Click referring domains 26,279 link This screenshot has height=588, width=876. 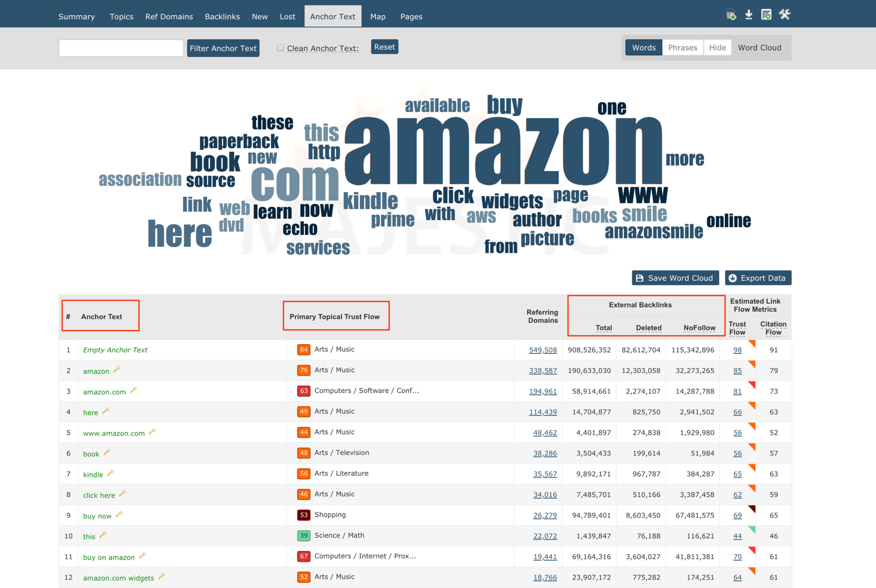pyautogui.click(x=545, y=515)
